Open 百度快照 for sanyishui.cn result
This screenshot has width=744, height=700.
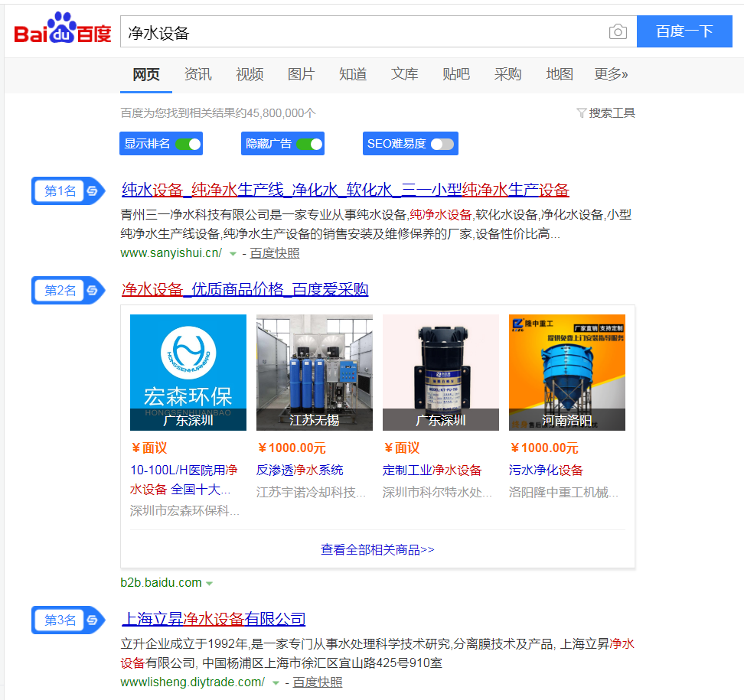coord(275,253)
